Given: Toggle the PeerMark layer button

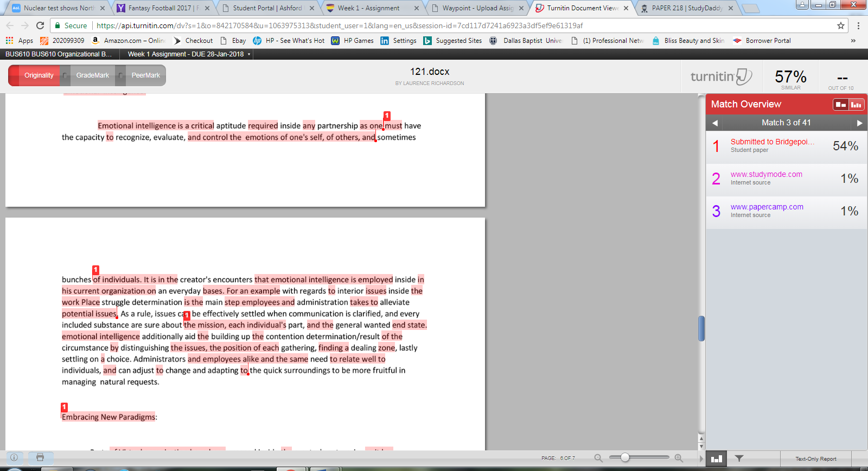Looking at the screenshot, I should click(145, 75).
